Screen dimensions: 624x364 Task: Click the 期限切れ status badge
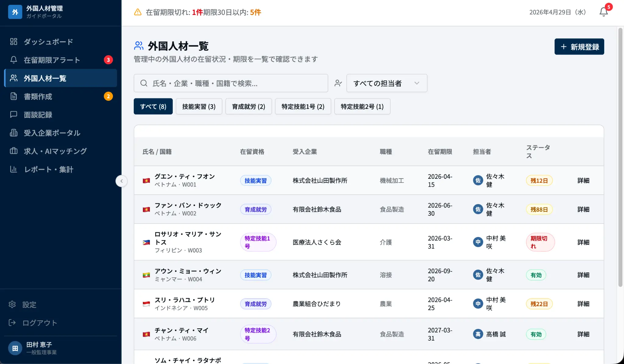pos(540,242)
